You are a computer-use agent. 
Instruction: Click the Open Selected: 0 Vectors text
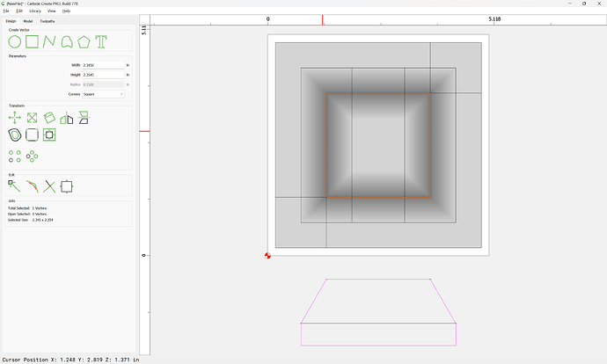pos(27,214)
